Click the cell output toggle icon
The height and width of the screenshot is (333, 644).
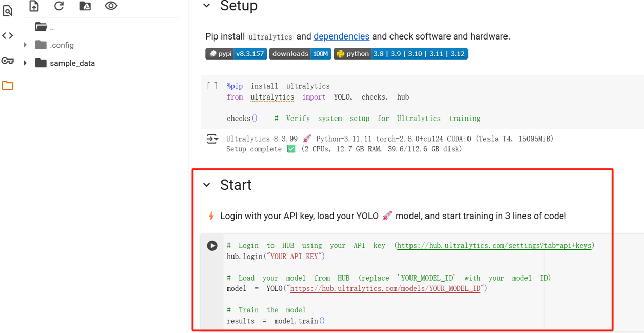(x=212, y=139)
